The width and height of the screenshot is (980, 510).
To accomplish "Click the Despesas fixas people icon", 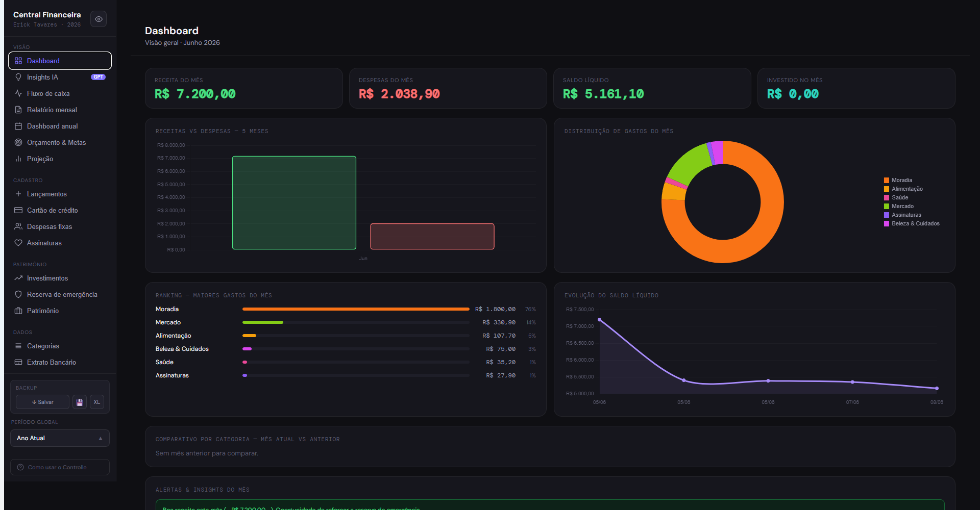I will (x=18, y=226).
